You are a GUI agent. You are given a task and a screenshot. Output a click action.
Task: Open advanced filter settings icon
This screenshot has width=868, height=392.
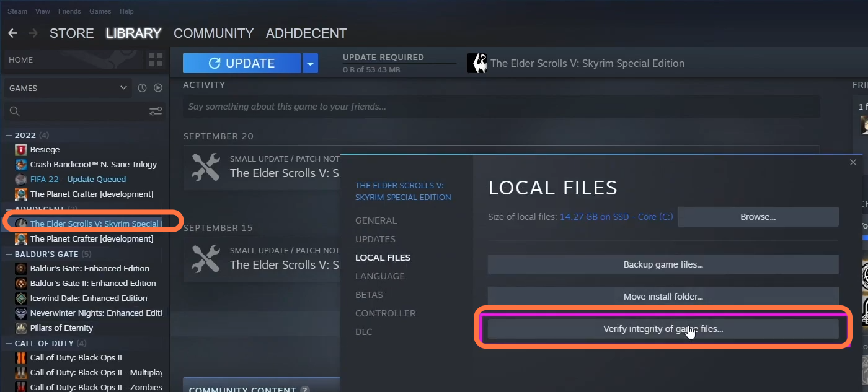[156, 111]
